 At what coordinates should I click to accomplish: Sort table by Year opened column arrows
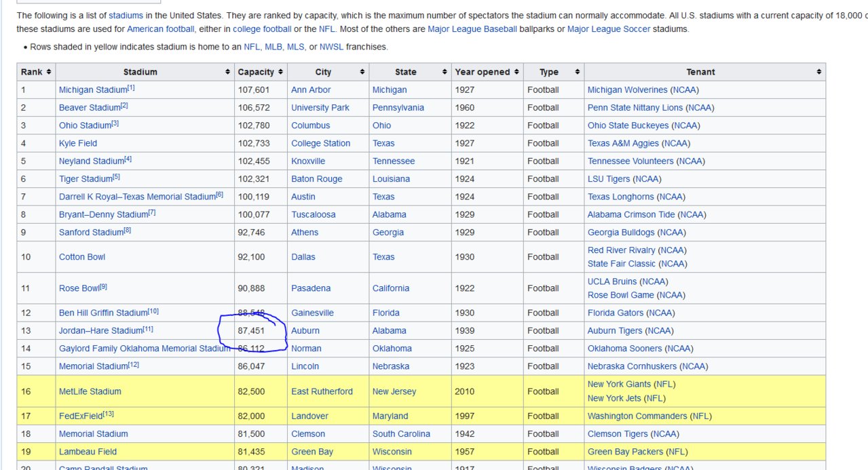click(517, 72)
